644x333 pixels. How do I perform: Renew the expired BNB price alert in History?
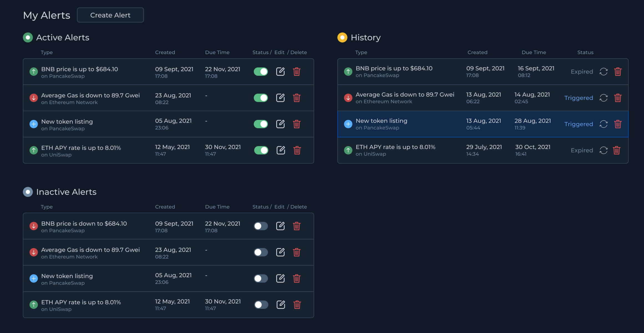[x=604, y=72]
